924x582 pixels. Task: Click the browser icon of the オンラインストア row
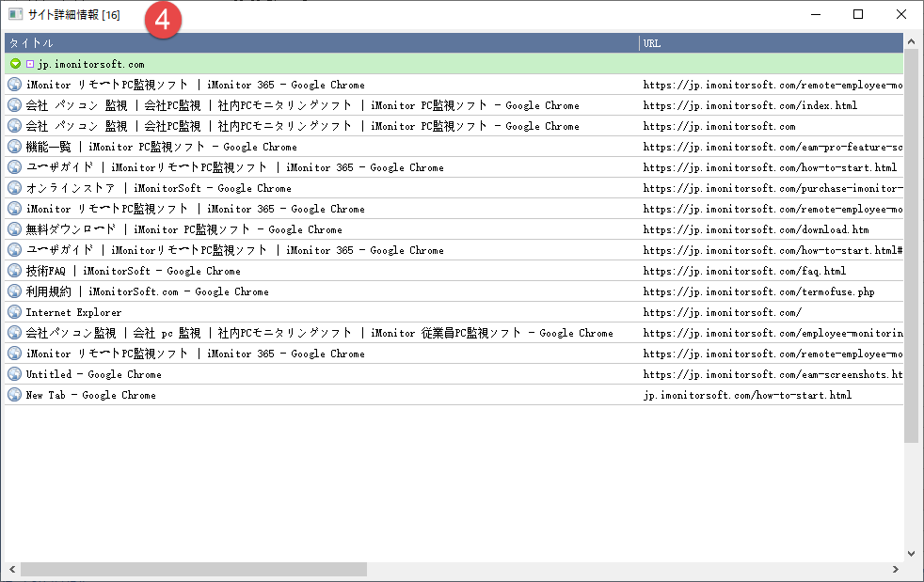15,188
